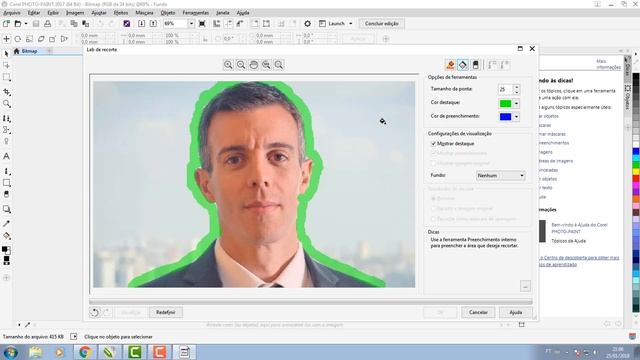Viewport: 640px width, 360px height.
Task: Click the Concluir edição button
Action: [382, 24]
